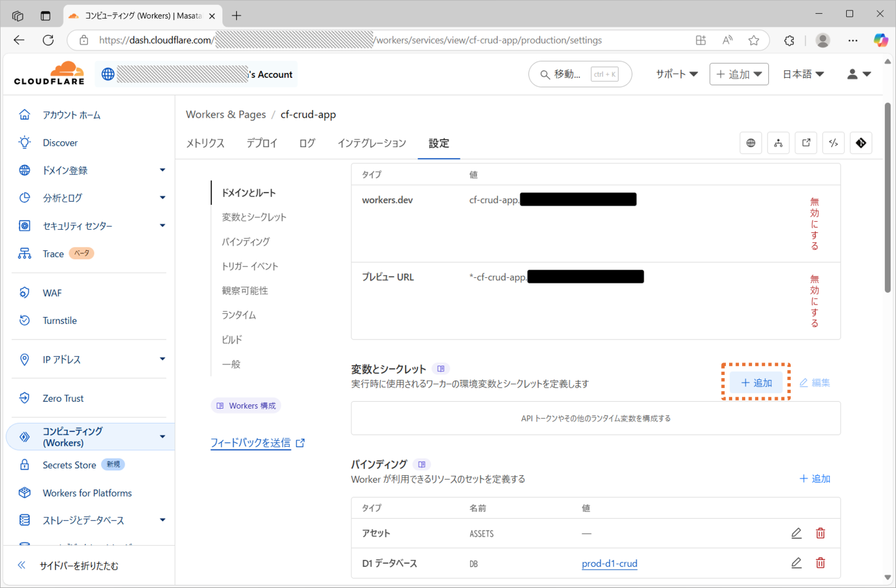The width and height of the screenshot is (896, 588).
Task: Open the Cloudflare logo home link
Action: (49, 73)
